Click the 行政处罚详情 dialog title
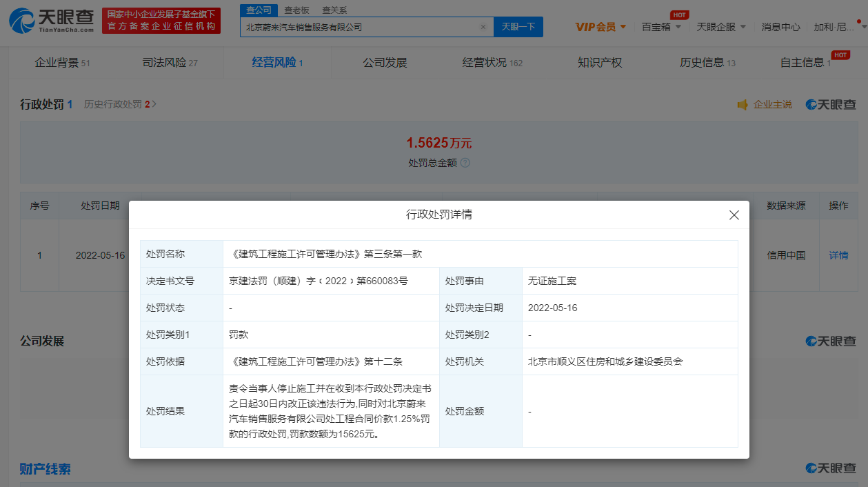The height and width of the screenshot is (487, 868). click(x=439, y=215)
